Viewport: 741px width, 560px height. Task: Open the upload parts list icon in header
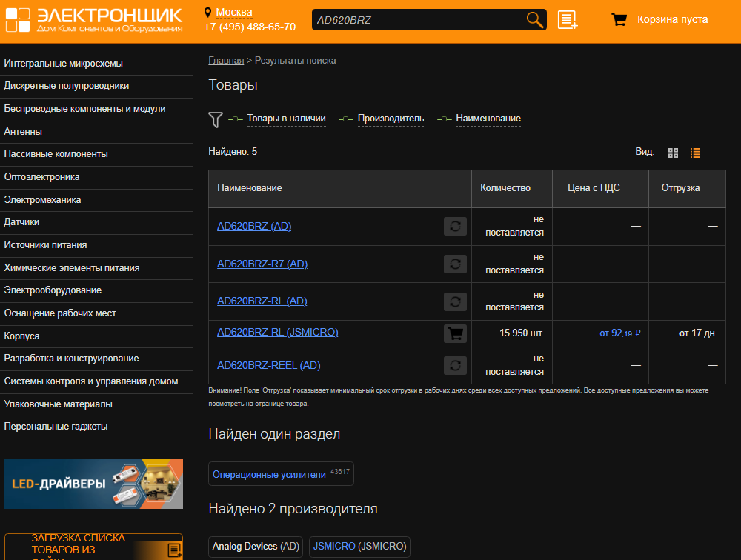point(567,20)
